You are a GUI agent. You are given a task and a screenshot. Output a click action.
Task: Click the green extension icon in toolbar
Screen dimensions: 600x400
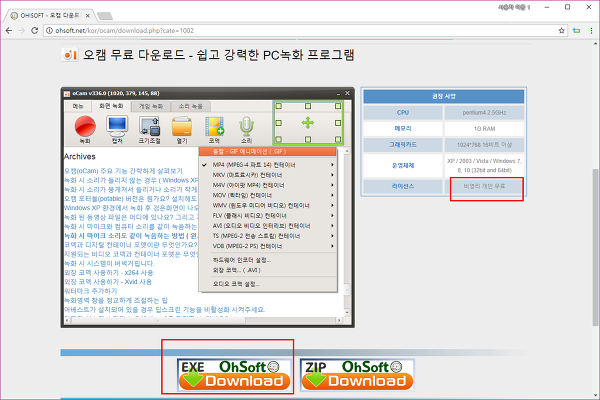(x=576, y=31)
